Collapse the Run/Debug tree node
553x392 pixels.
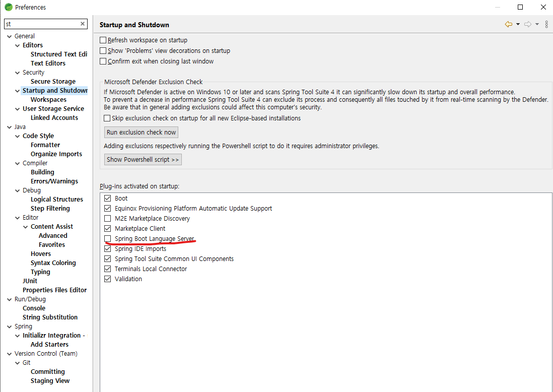[10, 299]
